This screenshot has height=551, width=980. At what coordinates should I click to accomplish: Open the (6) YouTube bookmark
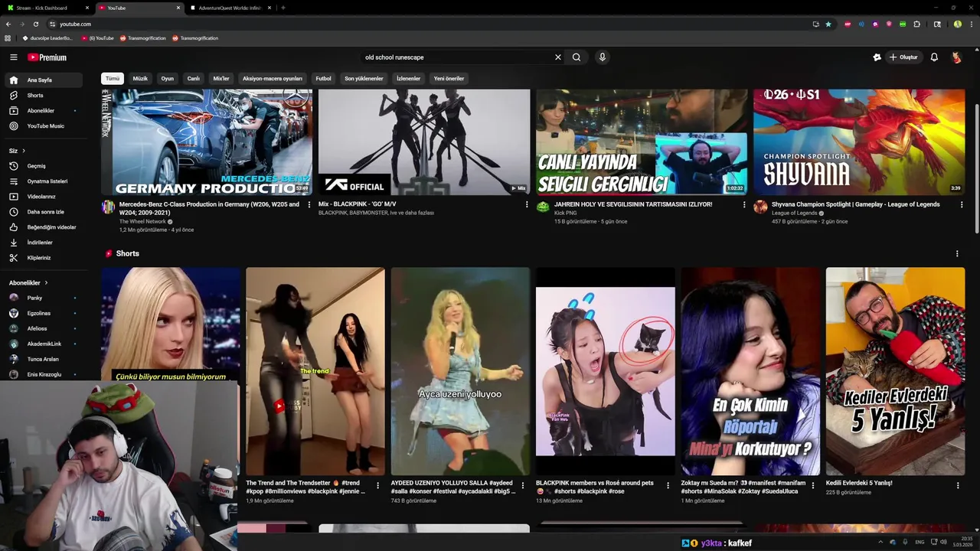pyautogui.click(x=97, y=38)
